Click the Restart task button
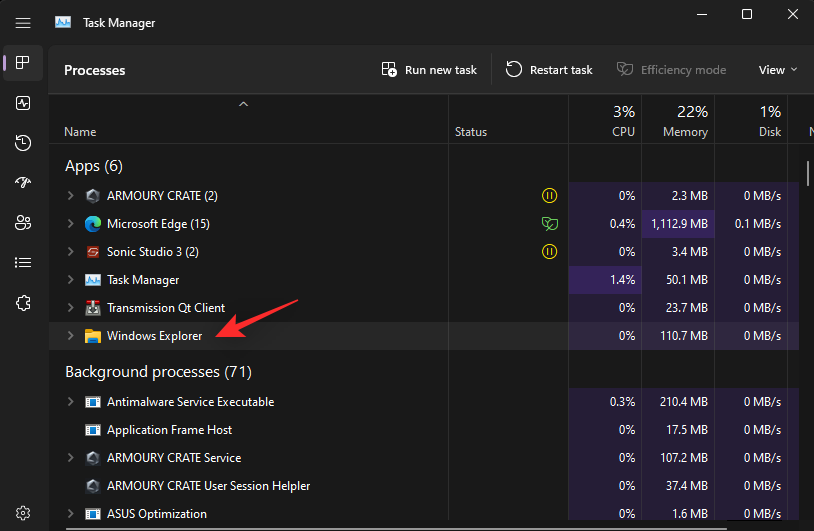The width and height of the screenshot is (814, 531). pos(549,70)
